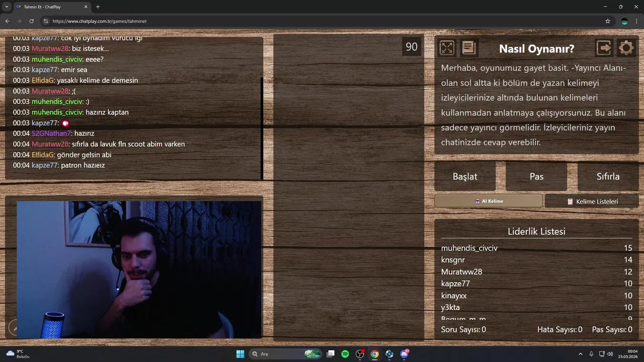Open the network tray icon
644x362 pixels.
[x=602, y=354]
